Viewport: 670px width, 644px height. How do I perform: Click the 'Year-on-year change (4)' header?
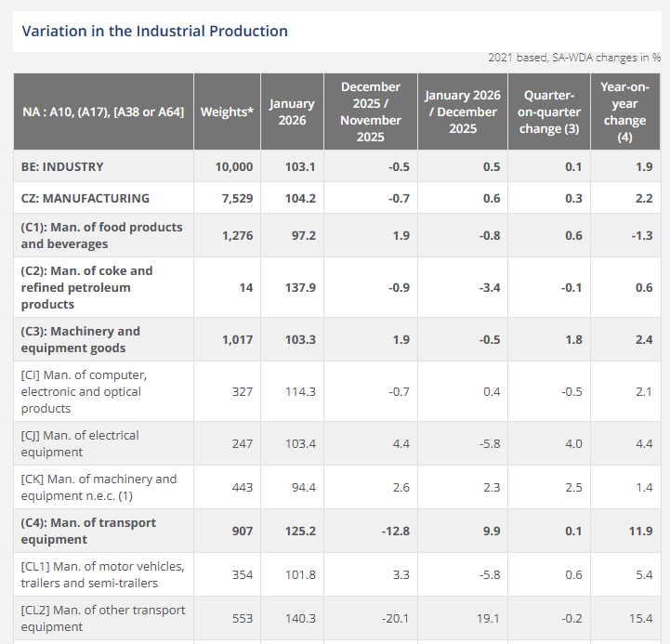pyautogui.click(x=624, y=112)
